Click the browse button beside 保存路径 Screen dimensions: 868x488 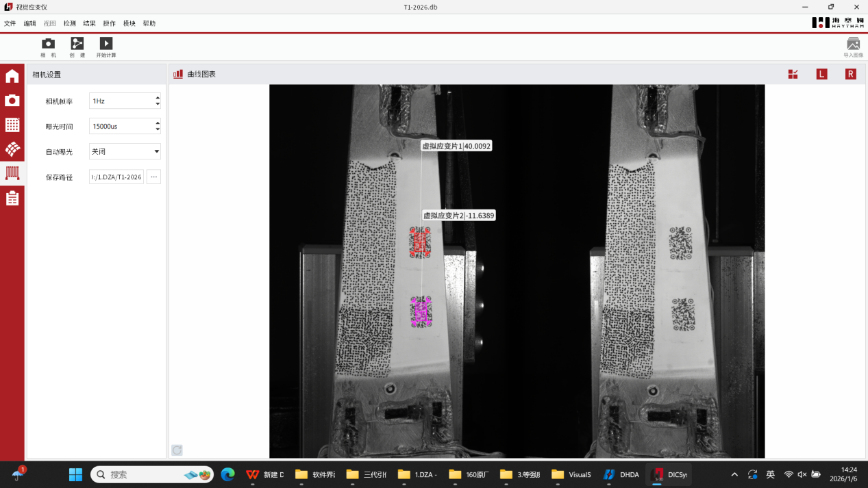153,177
